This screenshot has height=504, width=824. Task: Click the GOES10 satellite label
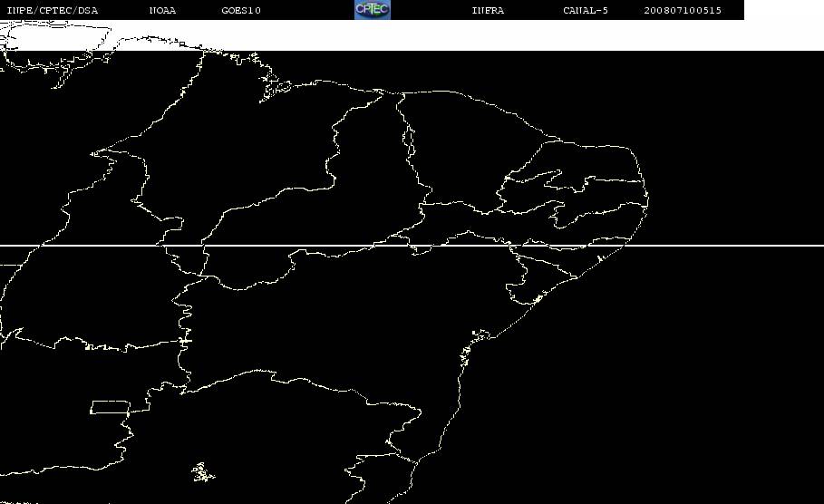point(241,10)
